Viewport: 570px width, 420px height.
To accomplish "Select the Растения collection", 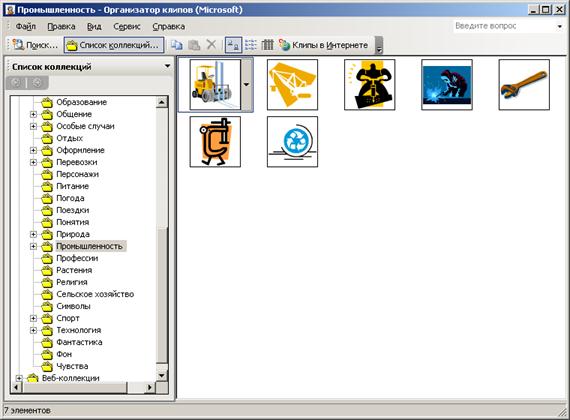I will tap(74, 270).
